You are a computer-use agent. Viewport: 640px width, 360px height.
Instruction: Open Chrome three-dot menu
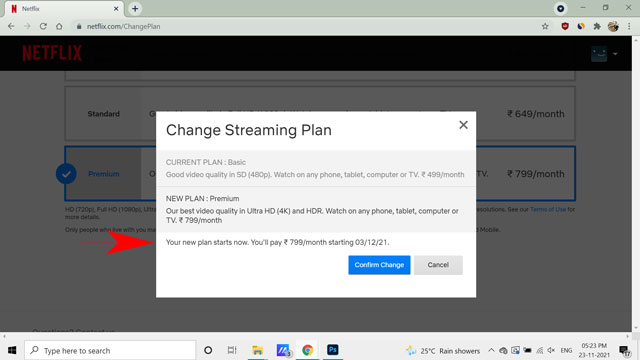click(629, 26)
